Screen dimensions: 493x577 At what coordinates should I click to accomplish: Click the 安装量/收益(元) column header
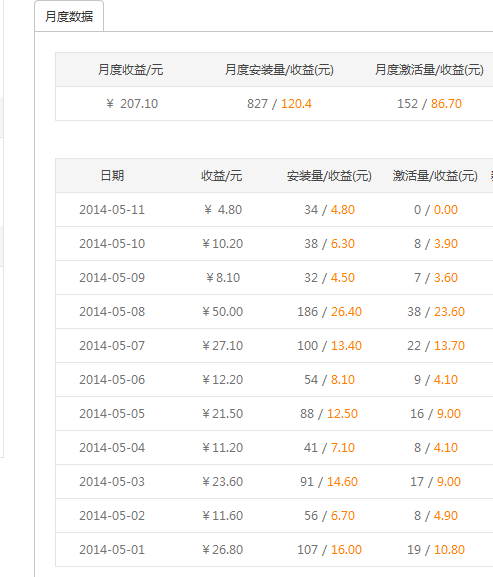click(x=329, y=176)
